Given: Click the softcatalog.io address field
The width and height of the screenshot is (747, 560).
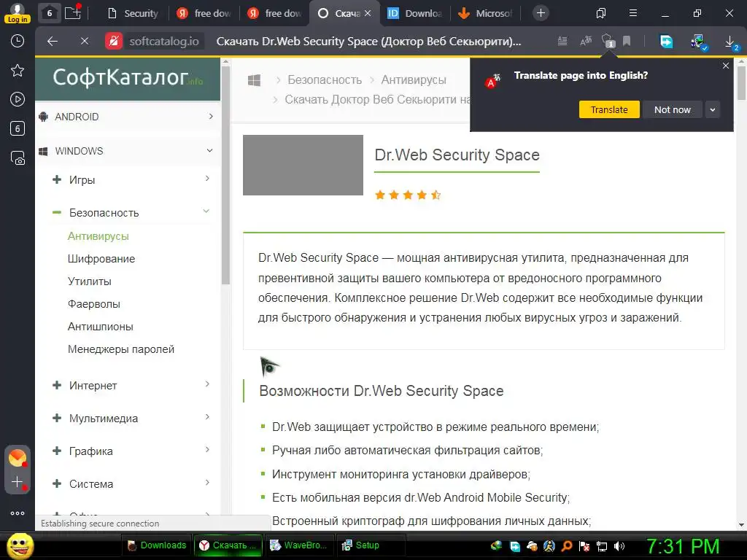Looking at the screenshot, I should [164, 42].
